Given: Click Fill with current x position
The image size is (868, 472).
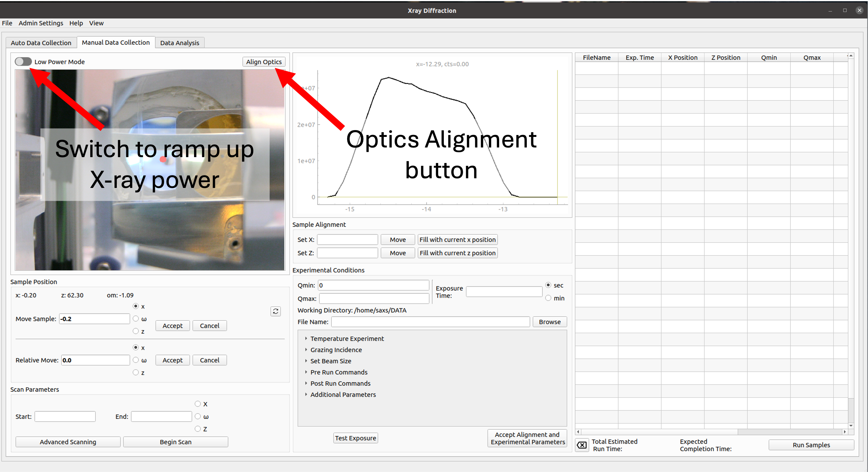Looking at the screenshot, I should click(457, 239).
